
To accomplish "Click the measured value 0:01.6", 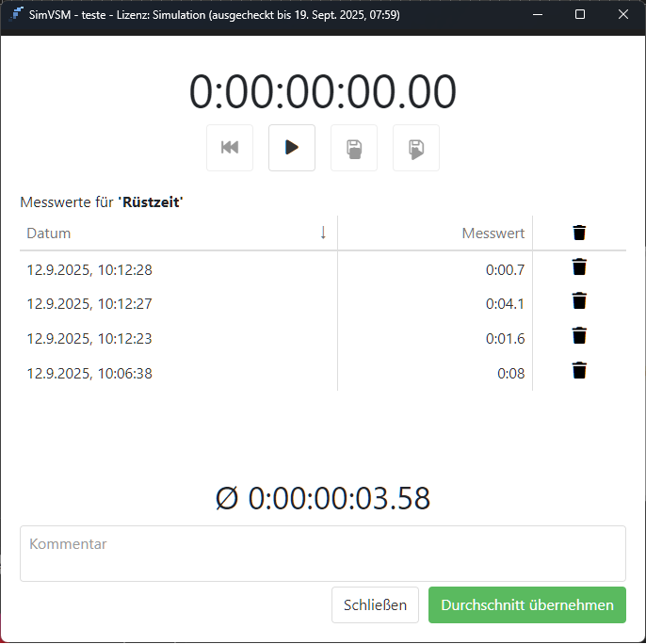I will coord(505,339).
